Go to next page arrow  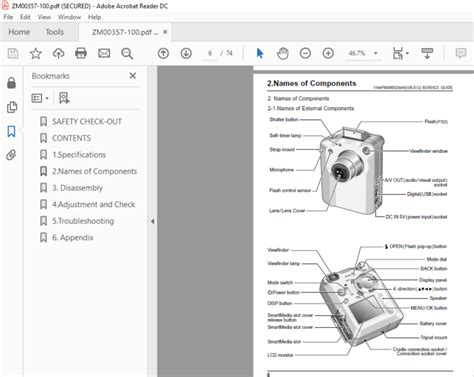pos(186,53)
